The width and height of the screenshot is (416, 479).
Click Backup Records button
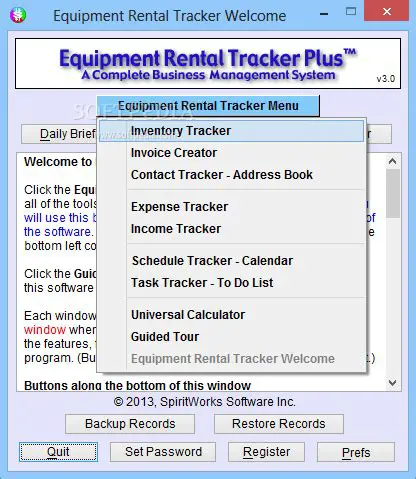pyautogui.click(x=130, y=424)
